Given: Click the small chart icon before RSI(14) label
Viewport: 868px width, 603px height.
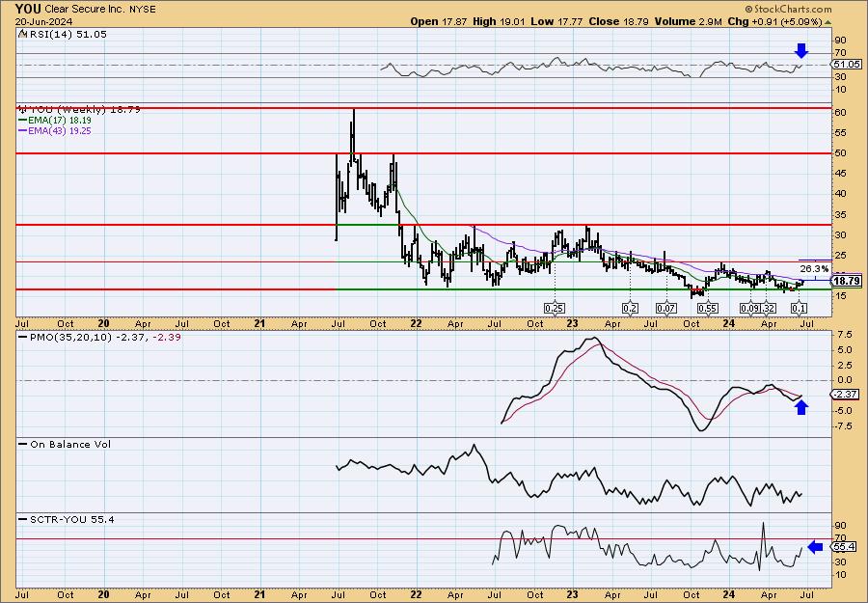Looking at the screenshot, I should click(x=22, y=34).
